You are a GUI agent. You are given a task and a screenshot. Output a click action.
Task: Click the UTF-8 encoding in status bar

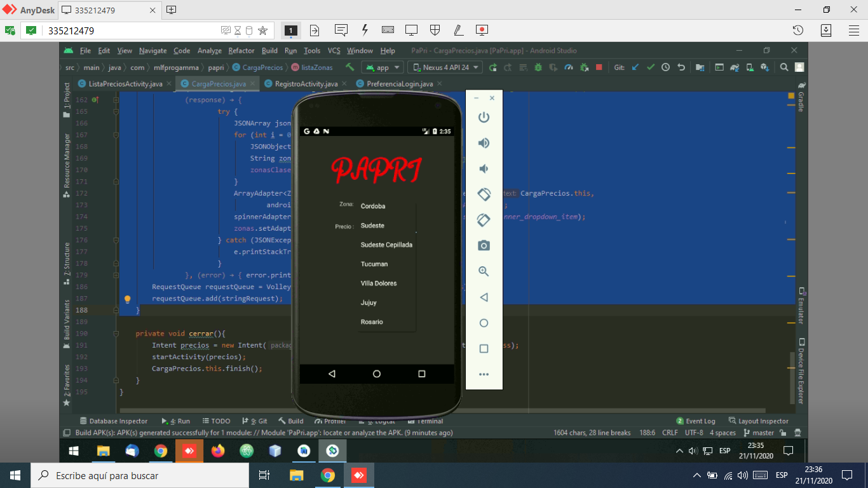[694, 433]
